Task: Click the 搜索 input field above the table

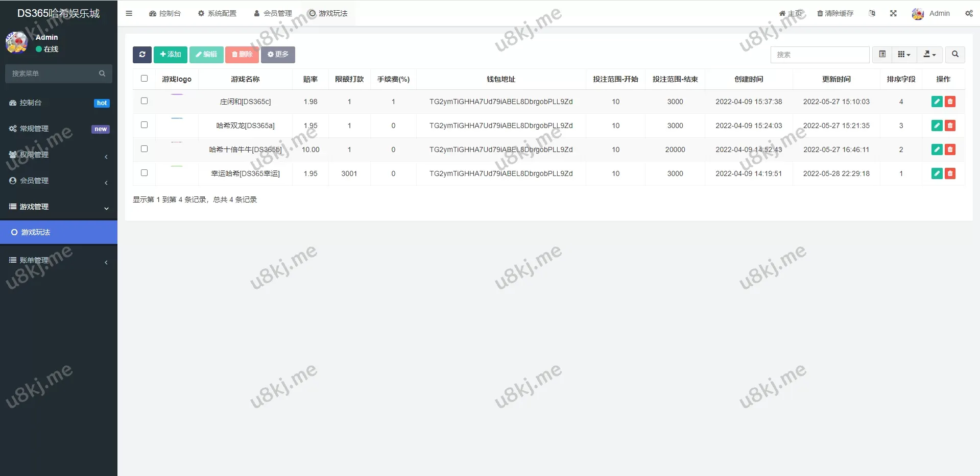Action: click(820, 55)
